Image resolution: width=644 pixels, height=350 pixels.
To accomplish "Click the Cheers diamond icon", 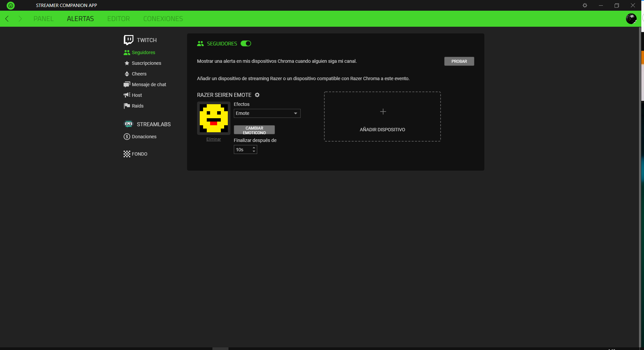I will click(x=127, y=74).
